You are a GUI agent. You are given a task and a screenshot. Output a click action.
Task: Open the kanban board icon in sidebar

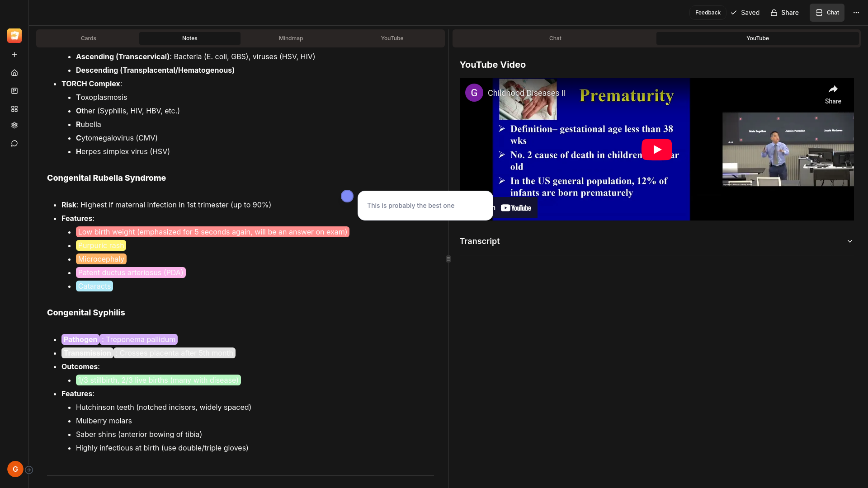(x=14, y=91)
